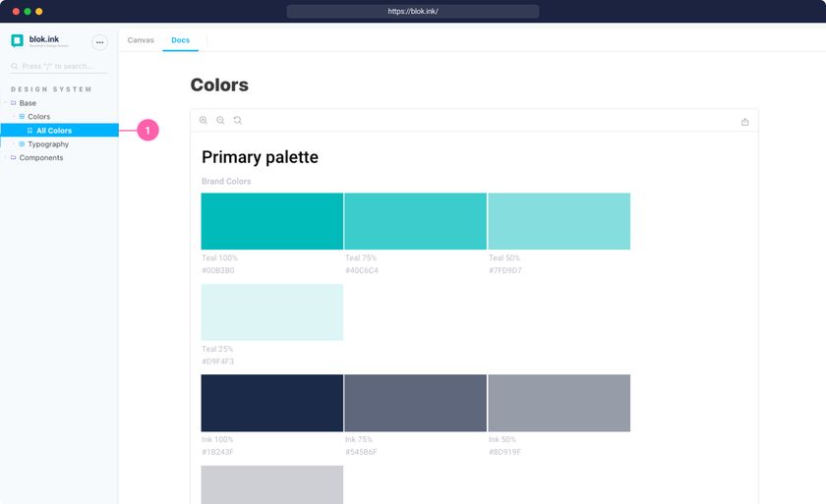Open the three-dot options menu in sidebar
This screenshot has height=504, width=826.
[x=99, y=42]
